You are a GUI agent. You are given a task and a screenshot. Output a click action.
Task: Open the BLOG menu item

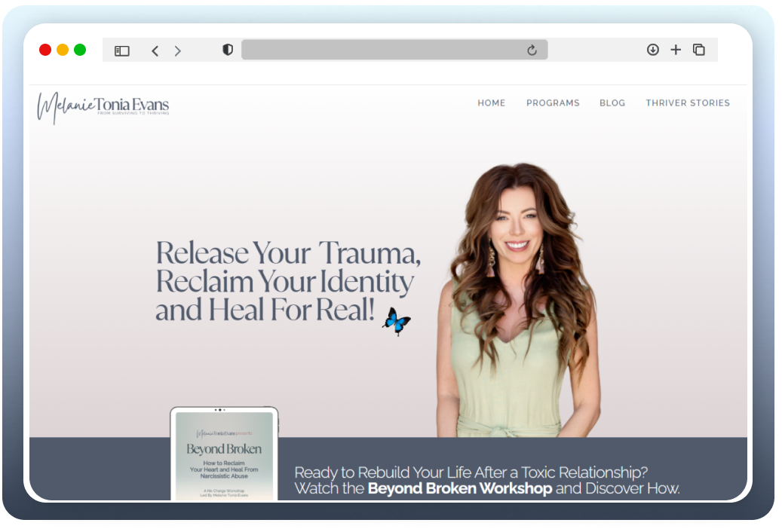(x=612, y=103)
